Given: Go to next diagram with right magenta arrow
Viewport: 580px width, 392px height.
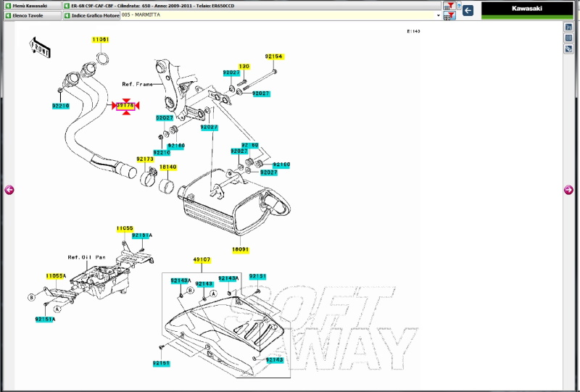Looking at the screenshot, I should point(569,190).
